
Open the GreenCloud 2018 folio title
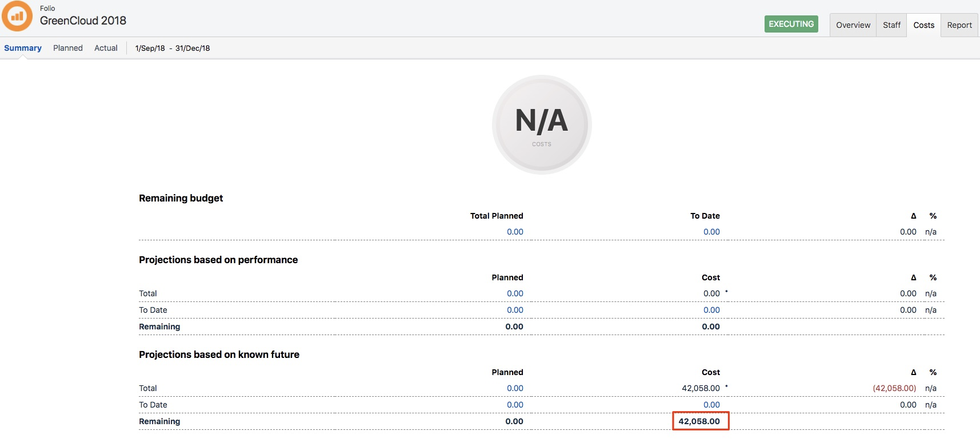click(x=83, y=21)
